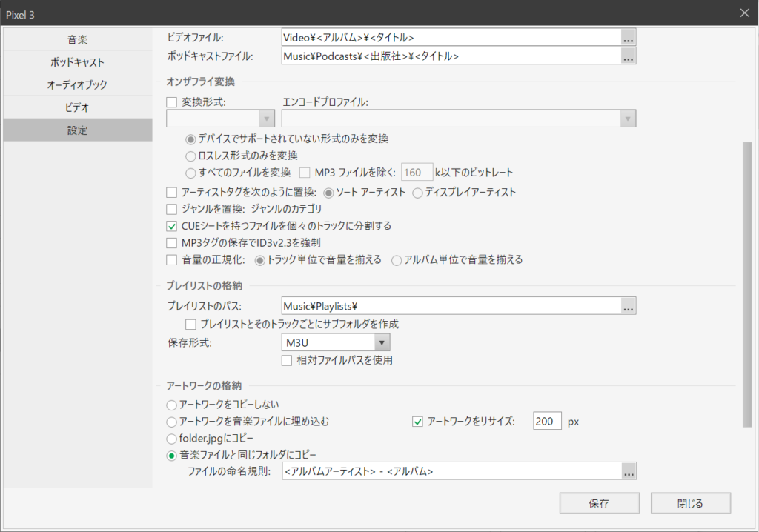
Task: Select ロスレス形式のみを変換 radio
Action: [x=190, y=156]
